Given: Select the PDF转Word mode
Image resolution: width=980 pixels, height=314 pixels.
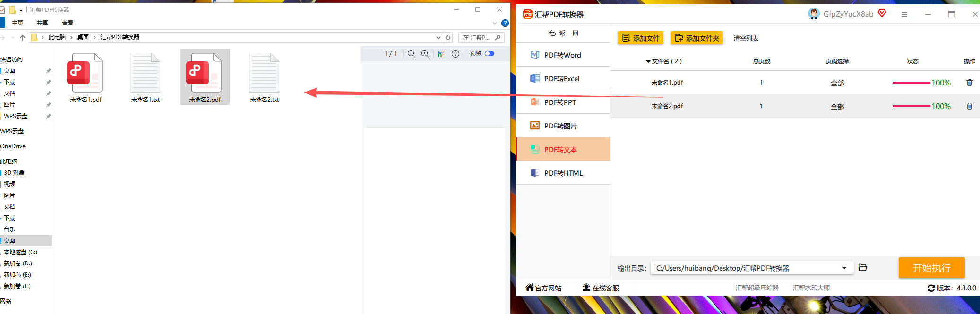Looking at the screenshot, I should tap(563, 55).
